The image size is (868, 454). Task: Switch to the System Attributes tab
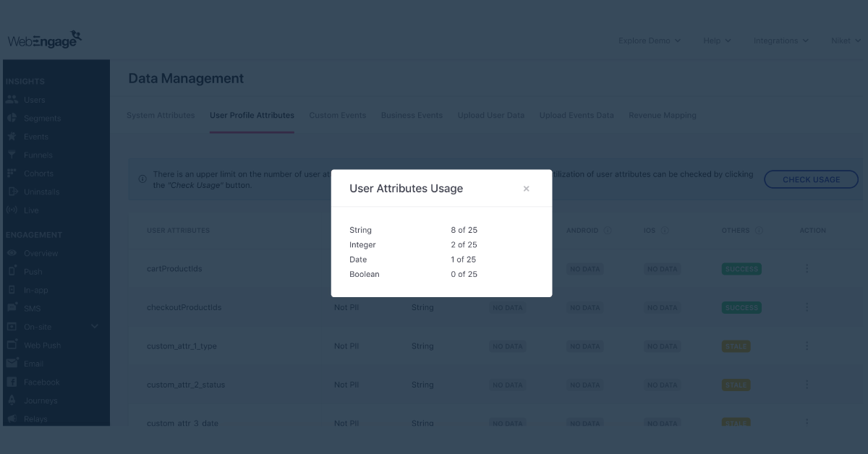161,116
